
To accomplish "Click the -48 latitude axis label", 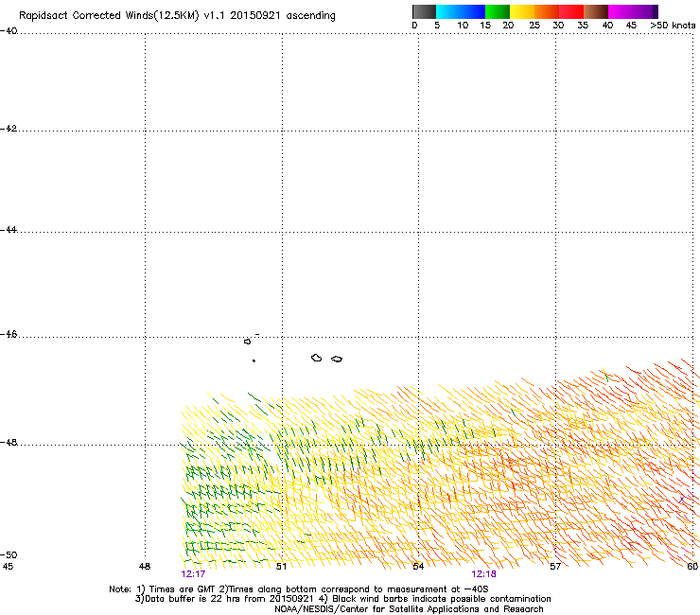I will [x=9, y=442].
